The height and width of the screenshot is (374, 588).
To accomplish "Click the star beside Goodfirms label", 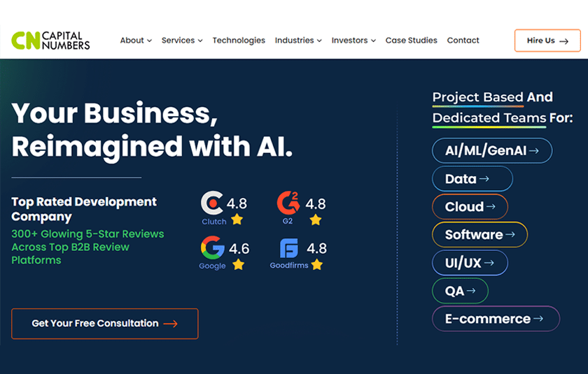I will coord(317,264).
